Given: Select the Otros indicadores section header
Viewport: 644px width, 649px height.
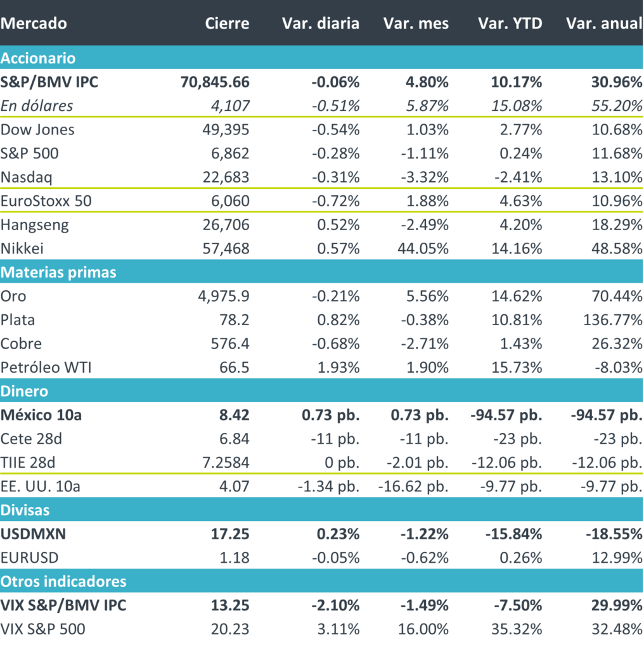Looking at the screenshot, I should [63, 581].
